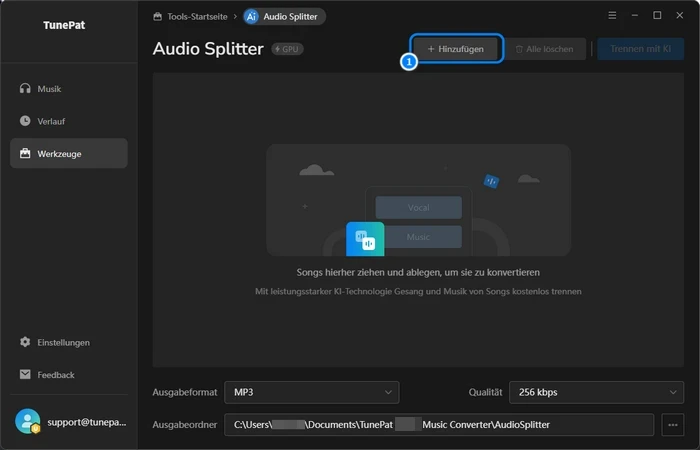This screenshot has height=450, width=700.
Task: Click the TunePat logo text
Action: point(64,25)
